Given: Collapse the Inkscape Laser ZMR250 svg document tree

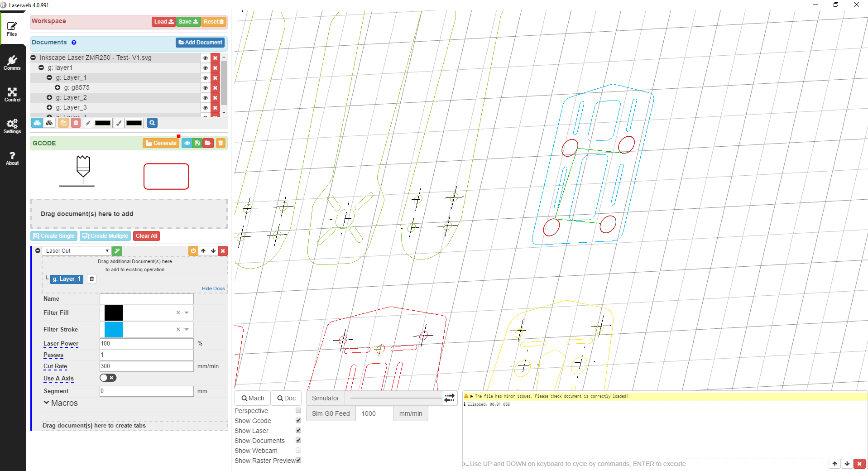Looking at the screenshot, I should pos(33,58).
